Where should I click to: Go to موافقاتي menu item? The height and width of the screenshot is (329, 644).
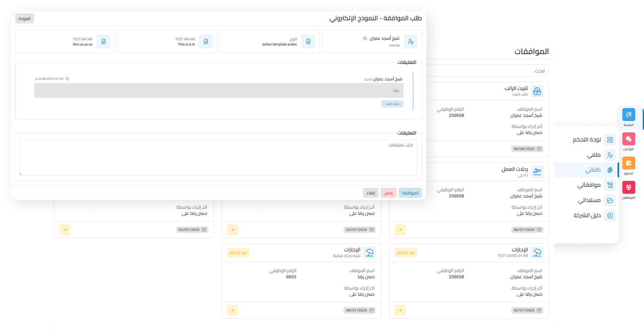(589, 185)
